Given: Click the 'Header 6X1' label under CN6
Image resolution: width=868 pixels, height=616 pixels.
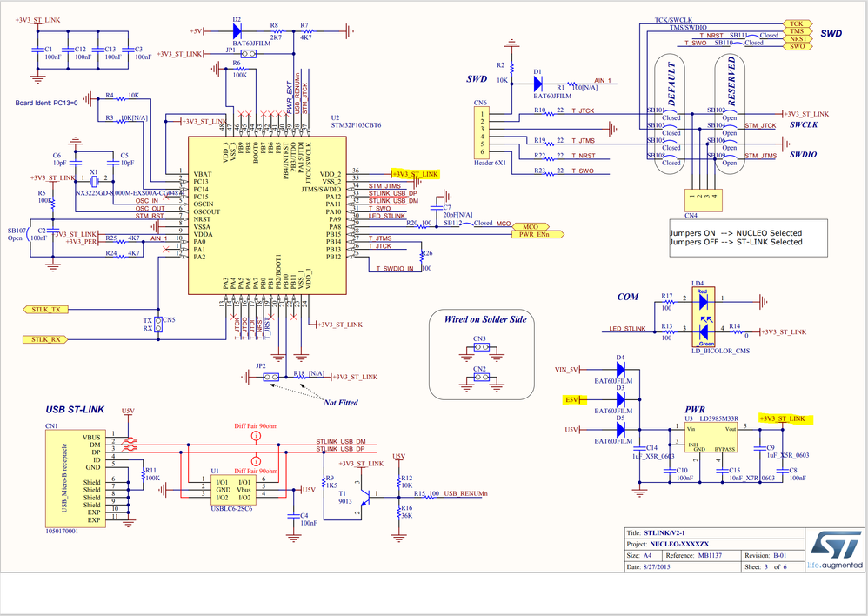Looking at the screenshot, I should click(x=491, y=163).
